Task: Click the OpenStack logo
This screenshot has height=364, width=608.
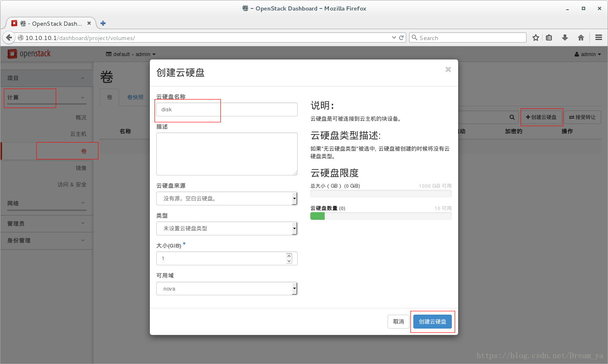Action: (29, 54)
